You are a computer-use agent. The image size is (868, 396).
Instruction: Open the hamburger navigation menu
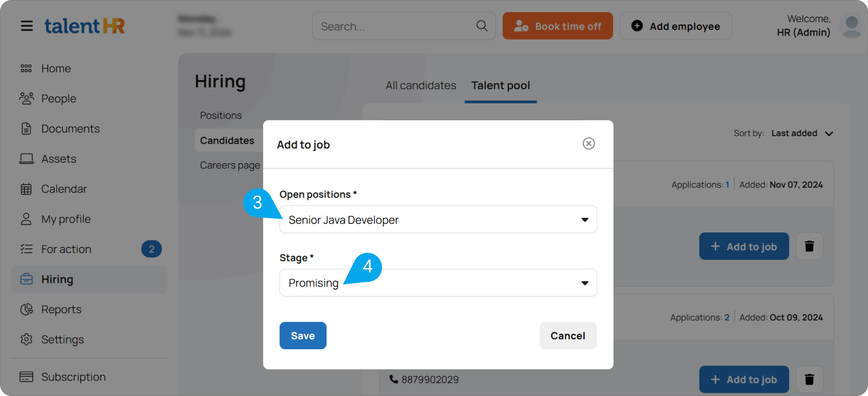tap(27, 26)
